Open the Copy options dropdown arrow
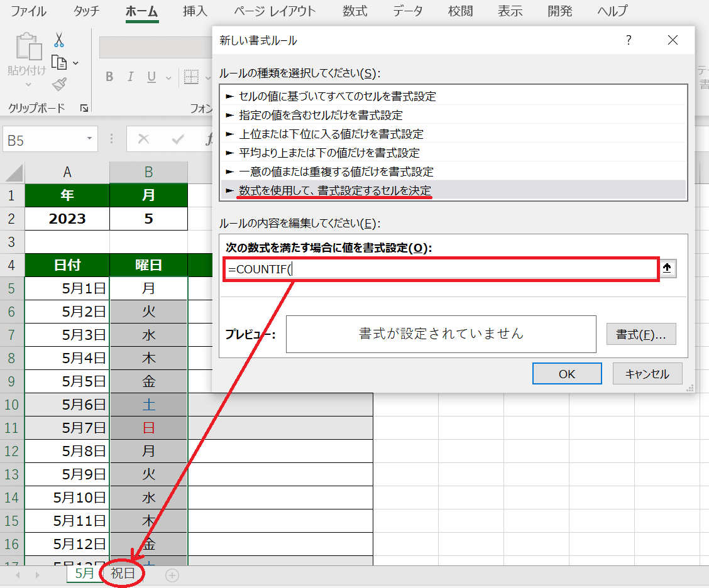Viewport: 709px width, 588px height. (75, 63)
